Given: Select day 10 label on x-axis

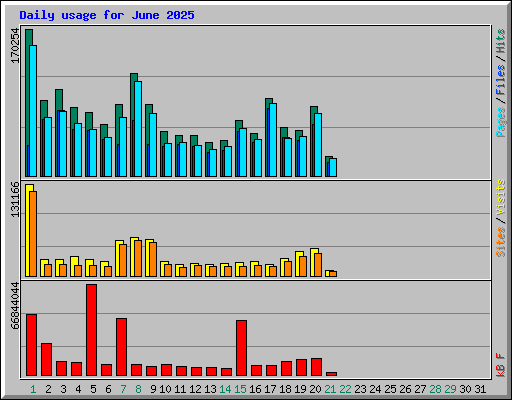Looking at the screenshot, I should tap(165, 389).
